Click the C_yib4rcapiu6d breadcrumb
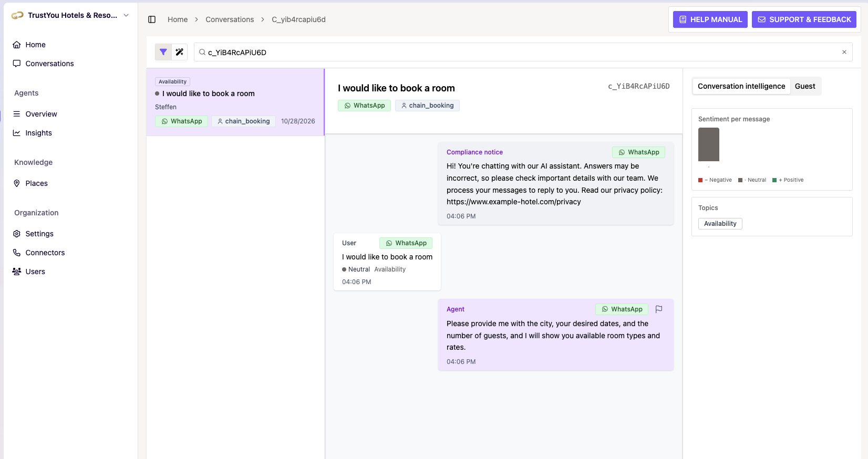The height and width of the screenshot is (459, 868). pos(298,19)
